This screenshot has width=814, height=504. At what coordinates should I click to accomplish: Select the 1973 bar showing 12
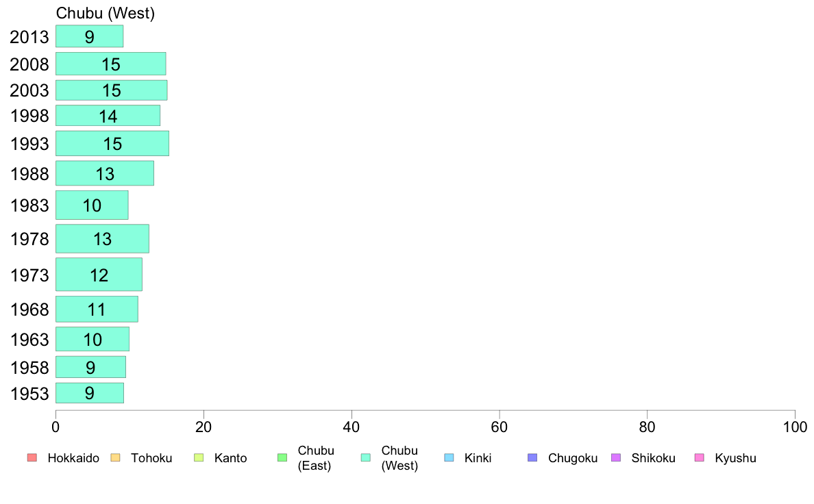[x=99, y=275]
